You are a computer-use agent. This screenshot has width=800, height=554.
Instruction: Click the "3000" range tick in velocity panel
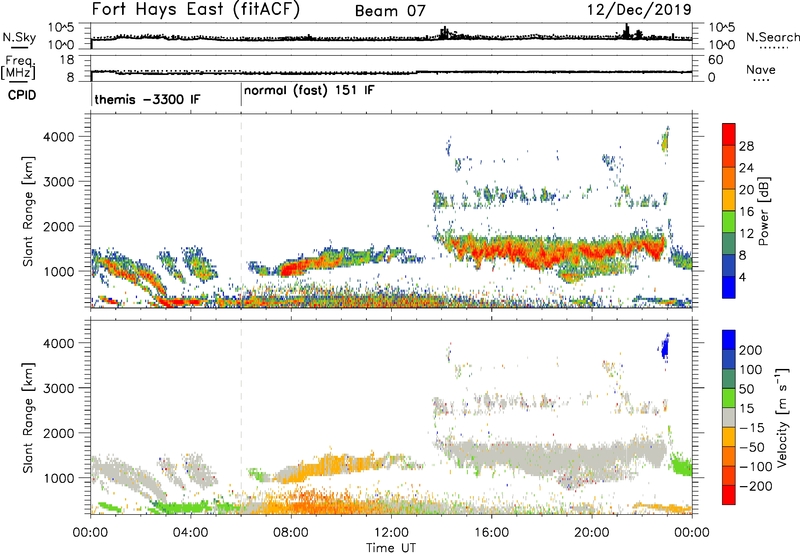(x=58, y=388)
